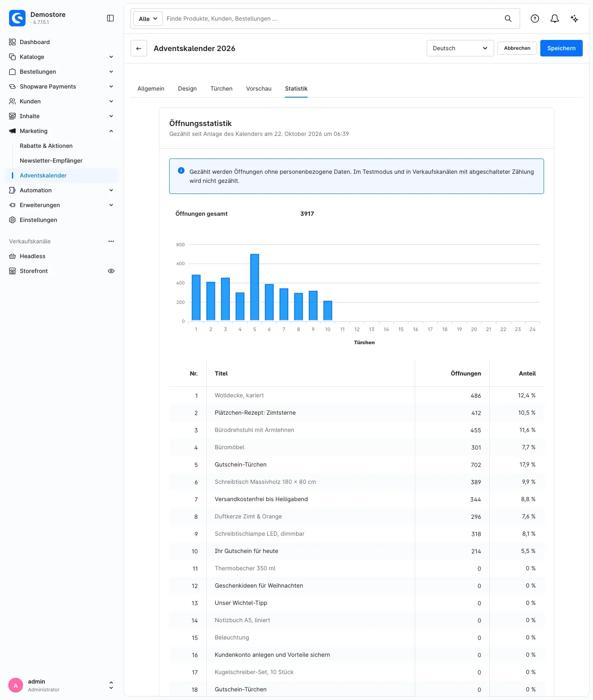
Task: Click the Automation sidebar icon
Action: point(12,190)
